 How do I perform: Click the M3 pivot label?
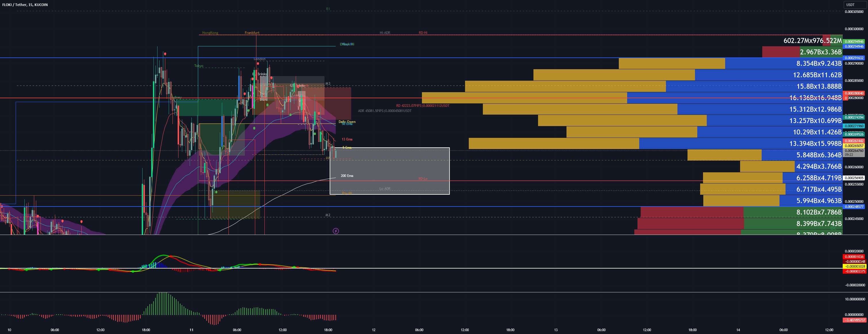point(328,84)
